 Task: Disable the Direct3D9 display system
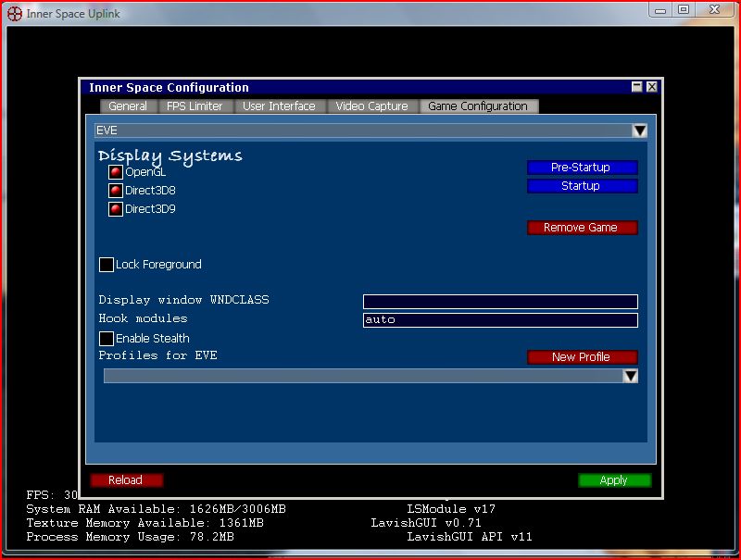click(x=114, y=208)
